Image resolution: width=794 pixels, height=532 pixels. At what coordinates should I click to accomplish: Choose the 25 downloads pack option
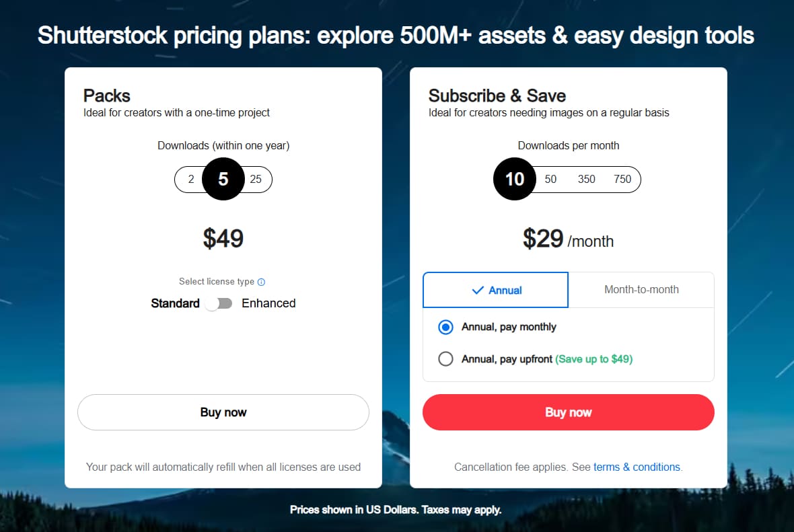tap(256, 180)
